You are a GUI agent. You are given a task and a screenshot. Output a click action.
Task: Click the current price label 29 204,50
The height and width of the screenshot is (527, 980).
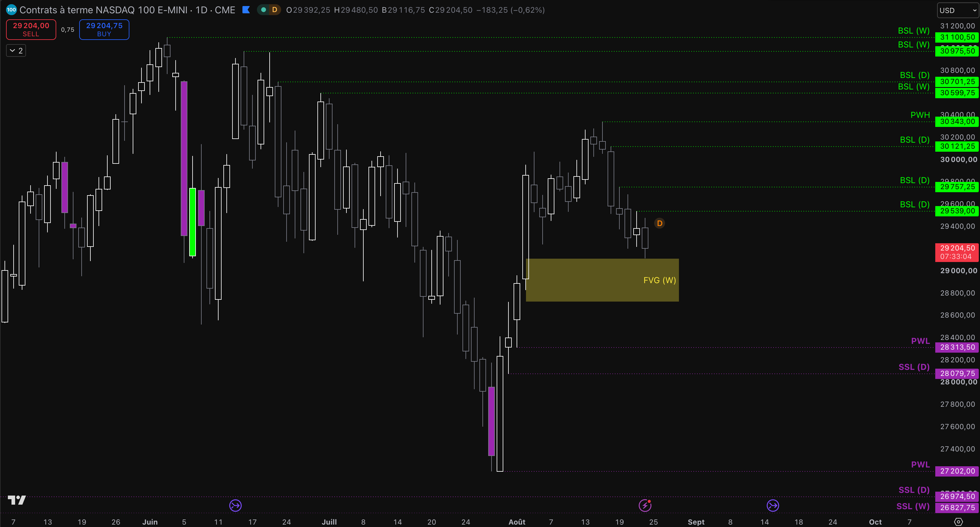pyautogui.click(x=957, y=252)
